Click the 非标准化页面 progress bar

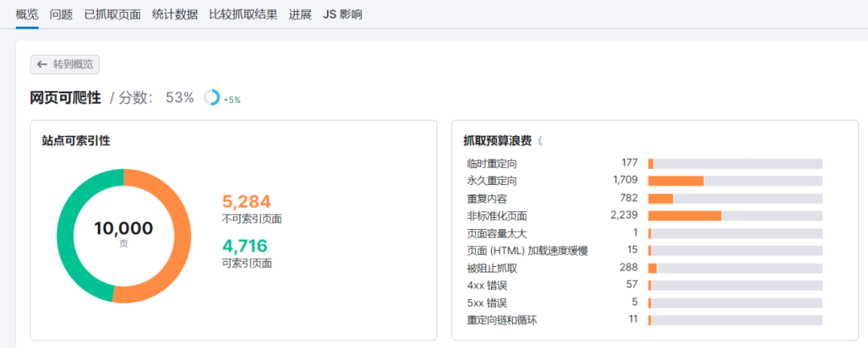pyautogui.click(x=735, y=215)
